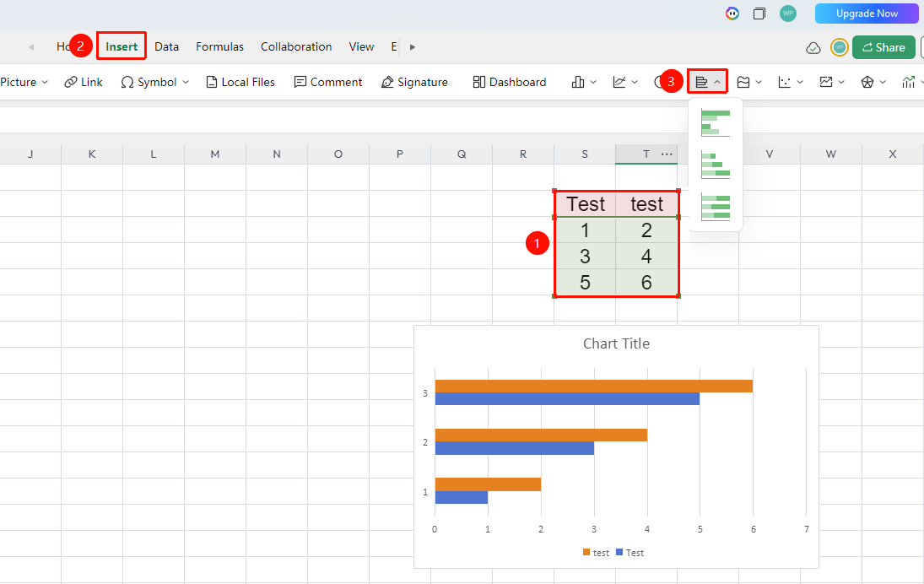Click the Upgrade Now button
Image resolution: width=924 pixels, height=584 pixels.
[867, 14]
